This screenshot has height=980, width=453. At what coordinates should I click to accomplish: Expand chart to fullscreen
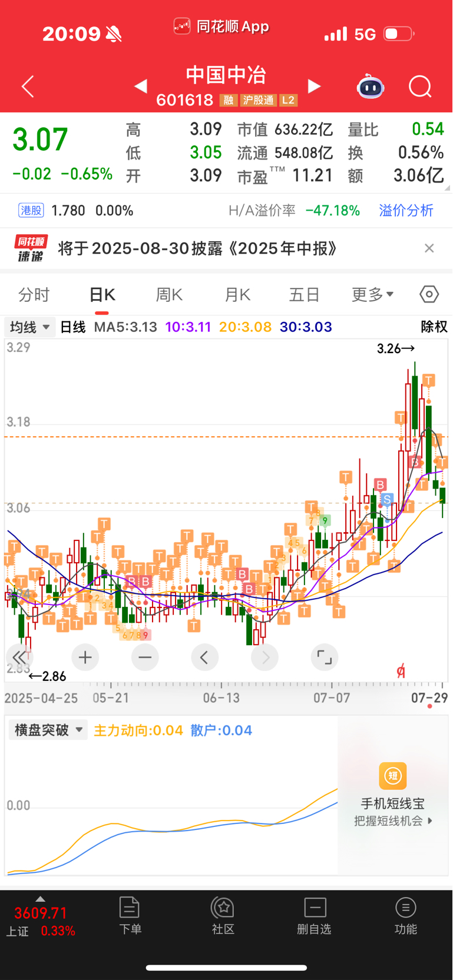325,657
